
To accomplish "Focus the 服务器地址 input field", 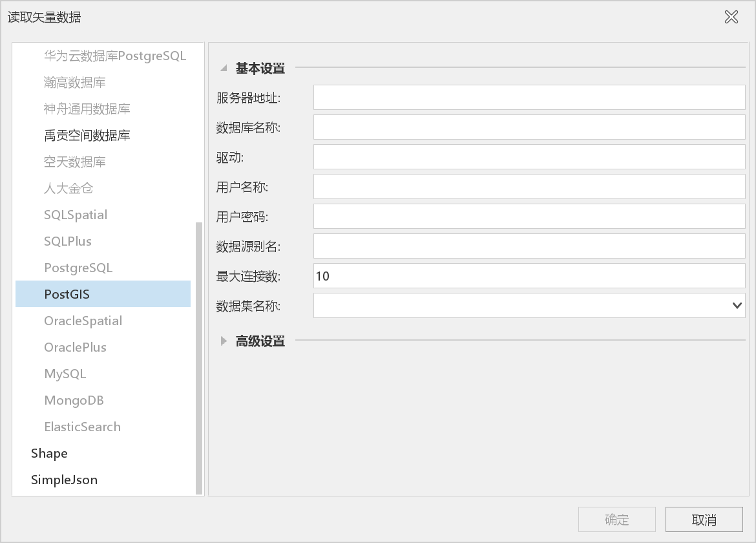I will 529,98.
